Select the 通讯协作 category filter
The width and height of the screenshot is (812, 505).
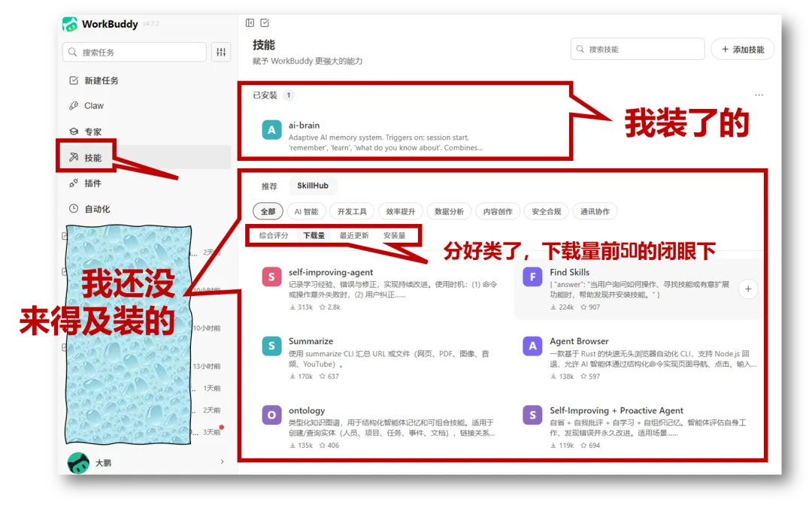coord(595,211)
